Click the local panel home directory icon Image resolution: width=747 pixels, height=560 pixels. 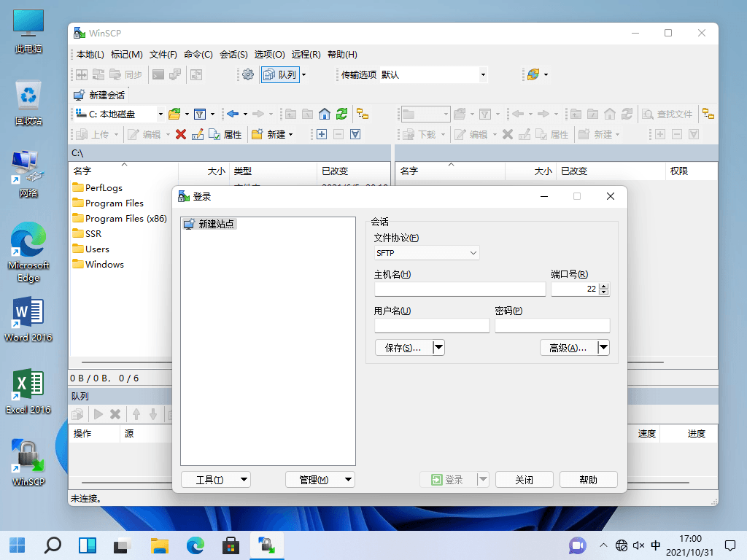click(325, 114)
